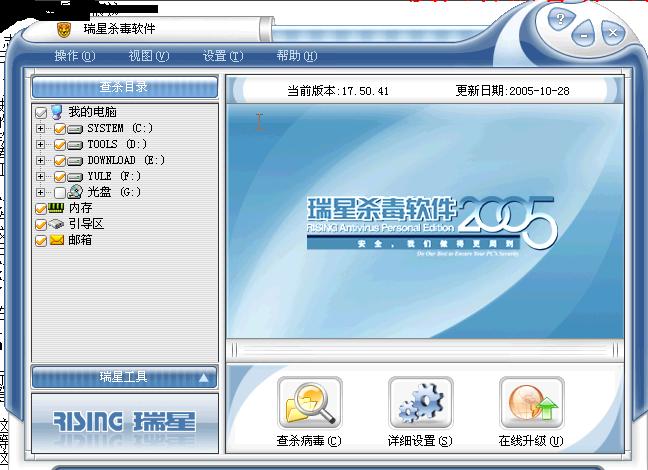Select the TOOLS (D:) tree label
The image size is (648, 470).
pos(117,144)
